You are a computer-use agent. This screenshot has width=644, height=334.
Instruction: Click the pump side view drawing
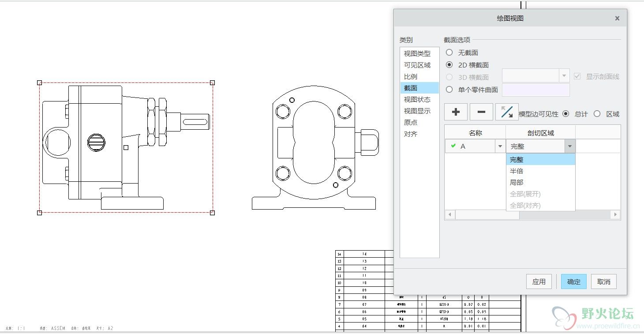tap(126, 147)
